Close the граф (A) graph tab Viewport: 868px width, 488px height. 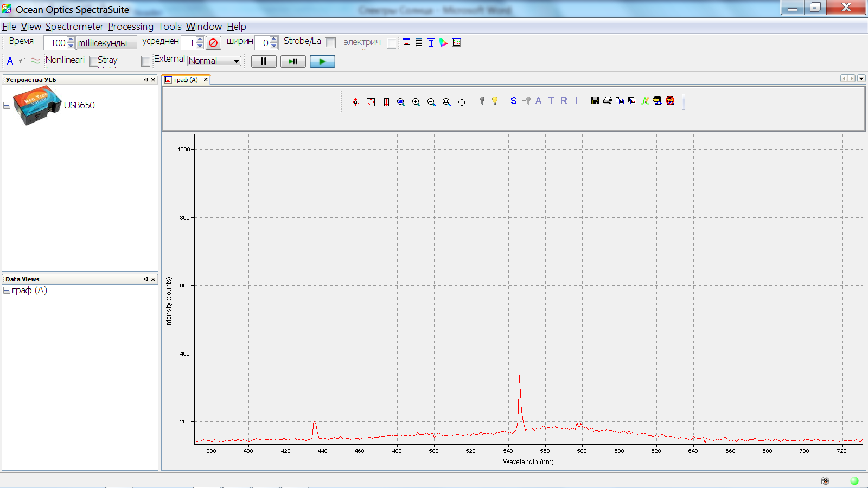206,80
